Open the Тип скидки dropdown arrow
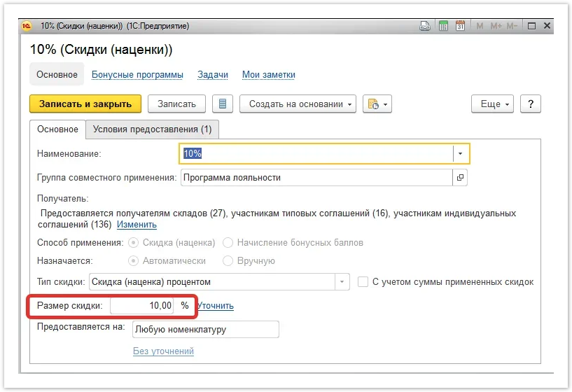This screenshot has height=392, width=572. click(342, 282)
